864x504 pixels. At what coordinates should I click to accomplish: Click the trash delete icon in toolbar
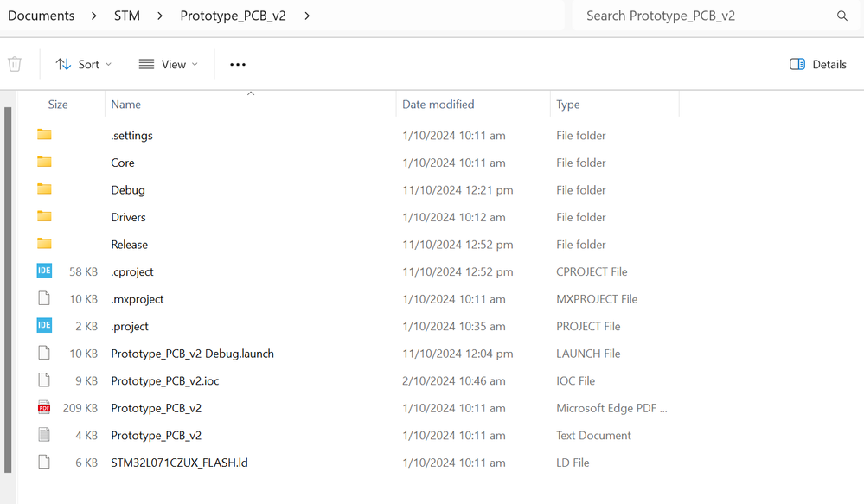pos(15,64)
